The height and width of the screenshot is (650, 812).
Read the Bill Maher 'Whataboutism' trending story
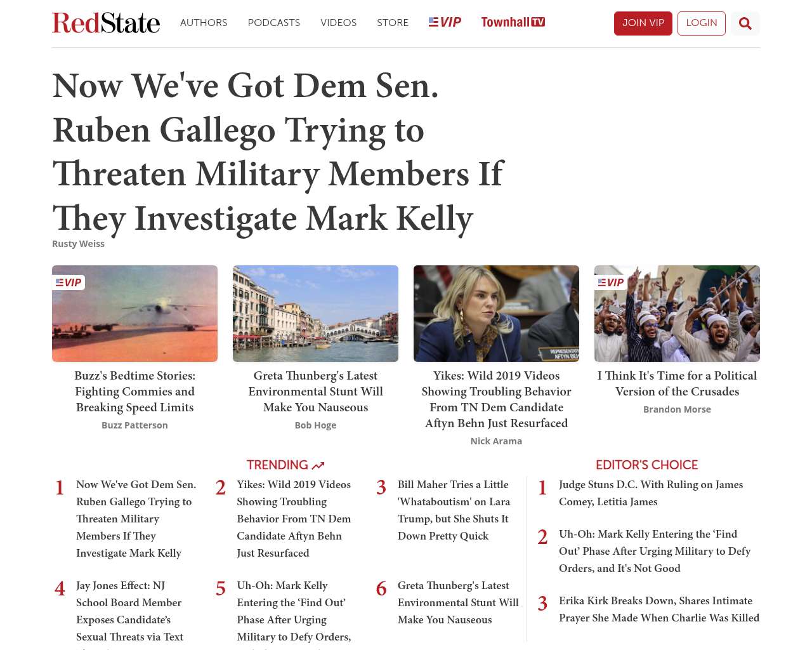click(x=454, y=510)
